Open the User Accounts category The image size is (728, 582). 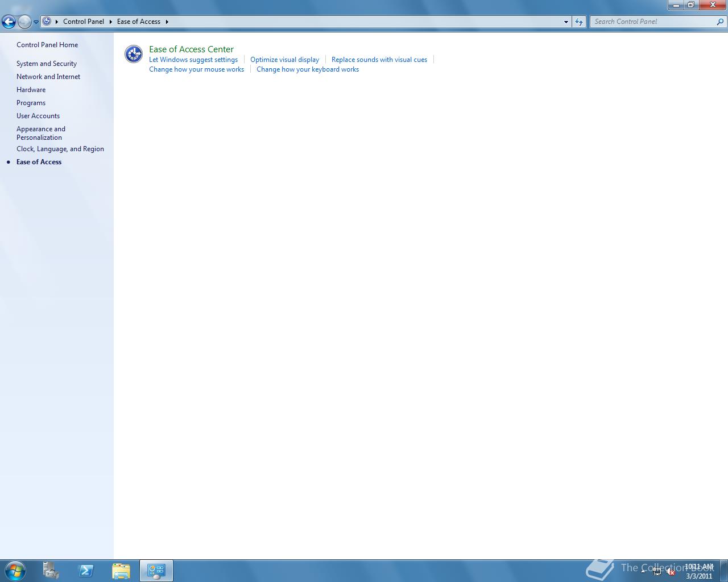click(x=38, y=116)
